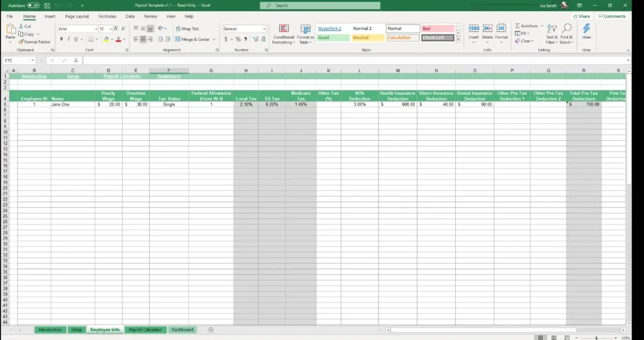Open the Insert ribbon tab
This screenshot has height=340, width=644.
[x=50, y=16]
